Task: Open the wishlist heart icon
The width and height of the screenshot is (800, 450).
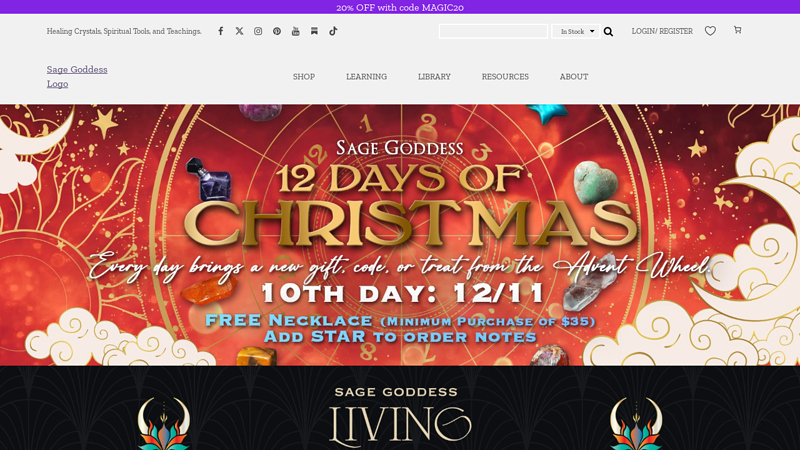Action: pyautogui.click(x=710, y=31)
